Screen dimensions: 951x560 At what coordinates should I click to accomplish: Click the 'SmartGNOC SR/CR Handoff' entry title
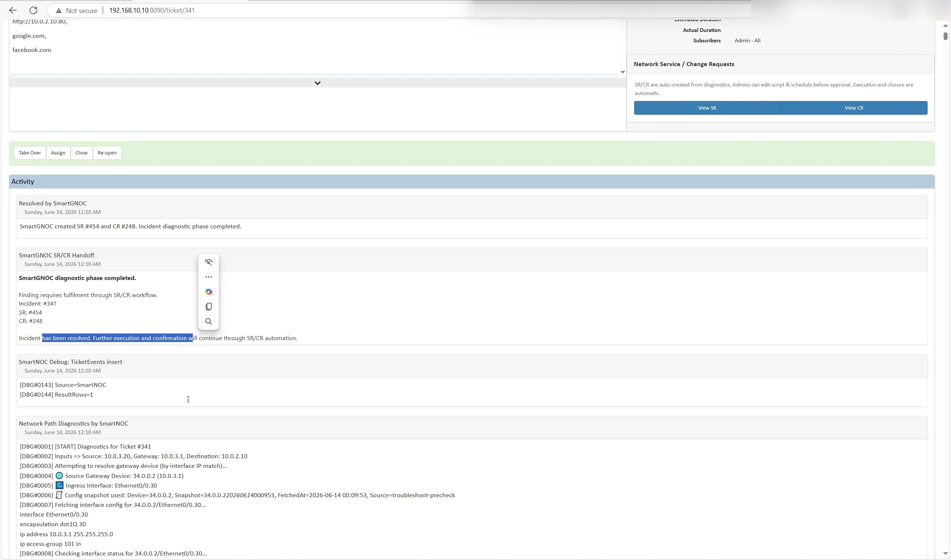point(56,255)
